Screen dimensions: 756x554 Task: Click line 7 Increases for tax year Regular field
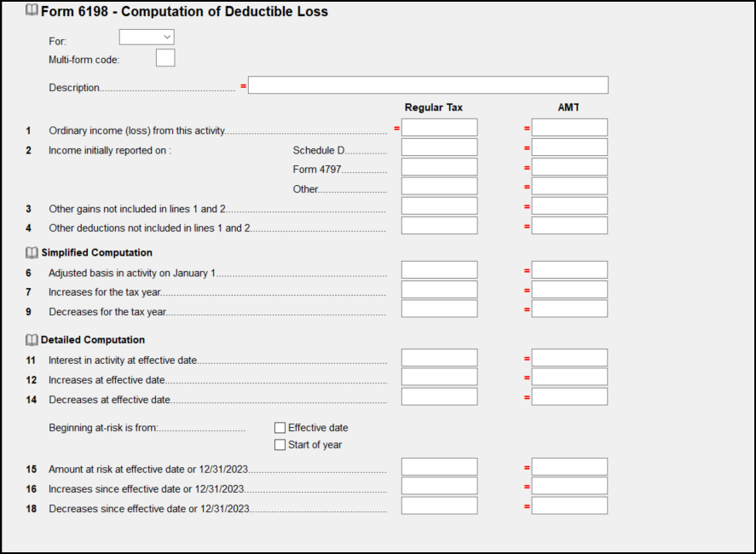pyautogui.click(x=439, y=290)
